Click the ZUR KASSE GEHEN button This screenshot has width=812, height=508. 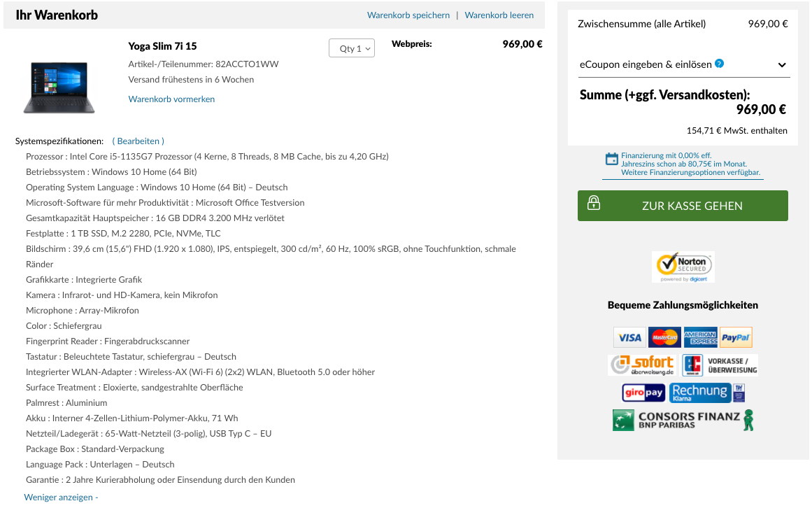(683, 206)
